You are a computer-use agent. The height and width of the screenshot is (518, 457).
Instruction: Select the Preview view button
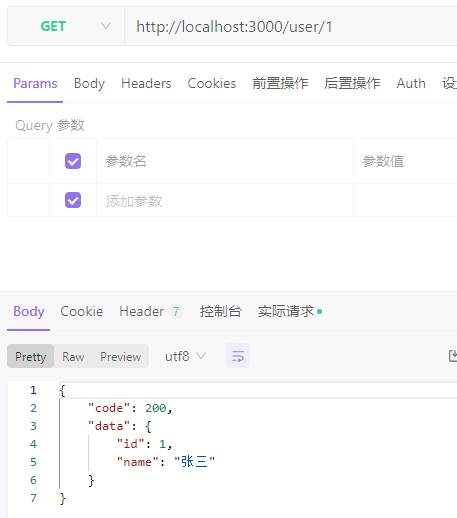(x=121, y=356)
